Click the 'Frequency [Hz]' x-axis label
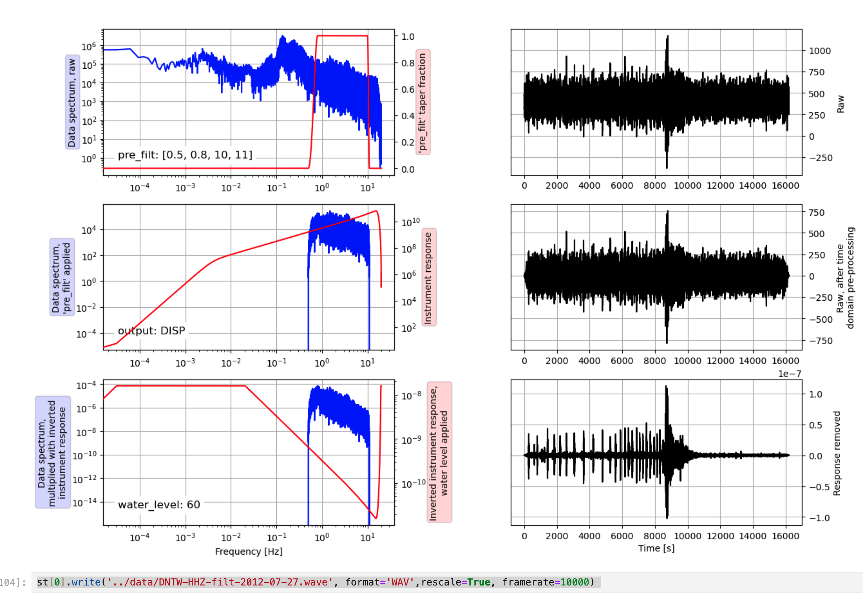 (249, 551)
